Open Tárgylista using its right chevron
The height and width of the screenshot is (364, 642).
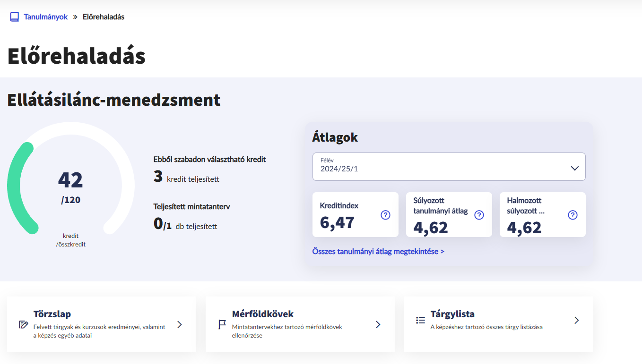click(x=576, y=320)
